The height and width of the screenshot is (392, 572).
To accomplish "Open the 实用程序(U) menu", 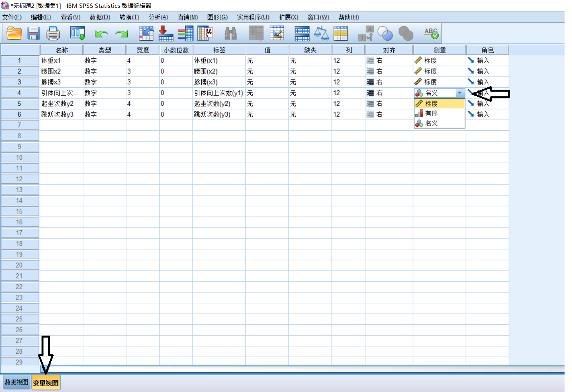I will [253, 17].
